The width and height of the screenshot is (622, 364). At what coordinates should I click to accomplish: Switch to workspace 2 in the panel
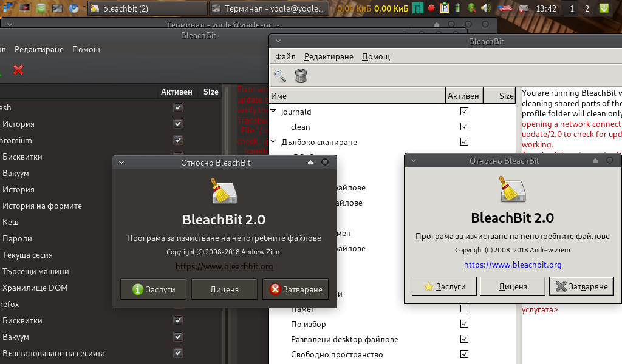click(587, 8)
